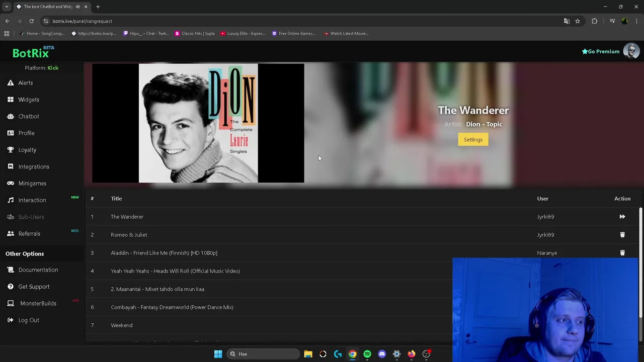
Task: Close the BotRix browser tab
Action: [86, 7]
